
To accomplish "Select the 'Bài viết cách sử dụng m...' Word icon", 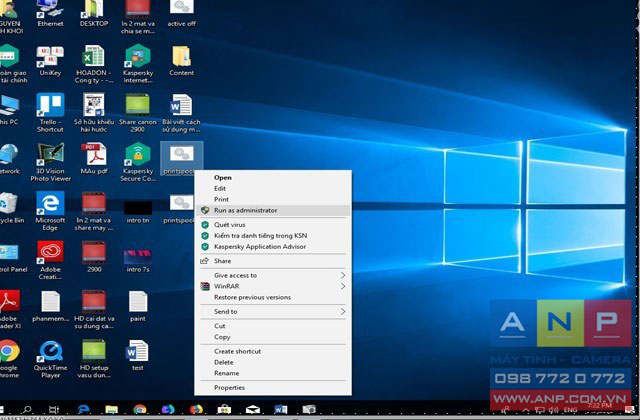I will coord(181,113).
